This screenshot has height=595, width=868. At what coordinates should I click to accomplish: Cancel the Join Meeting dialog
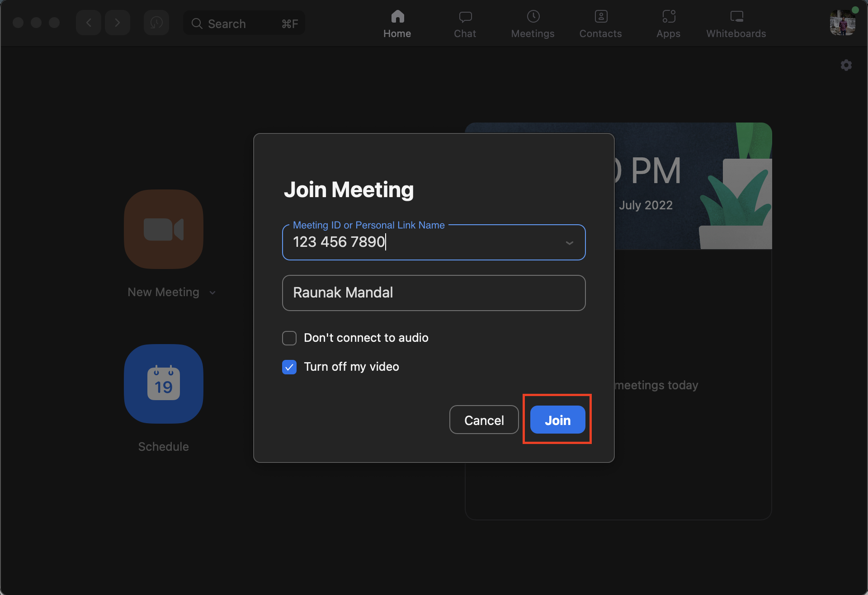pyautogui.click(x=484, y=420)
